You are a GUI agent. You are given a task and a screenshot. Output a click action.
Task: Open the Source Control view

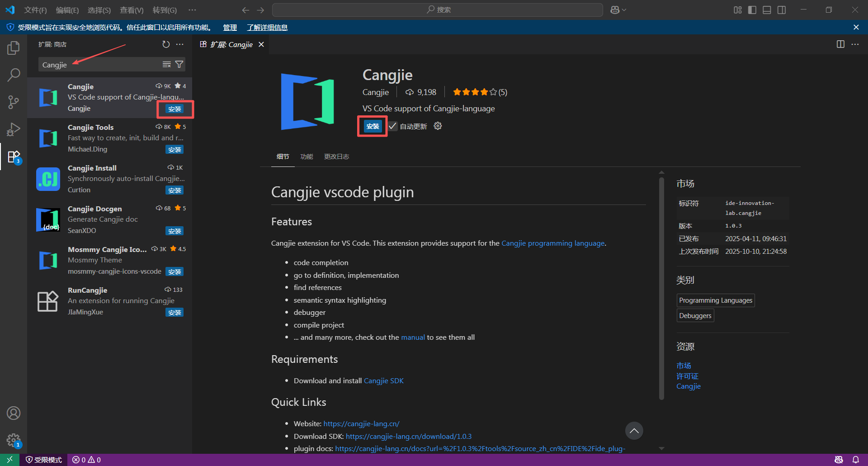click(x=14, y=102)
